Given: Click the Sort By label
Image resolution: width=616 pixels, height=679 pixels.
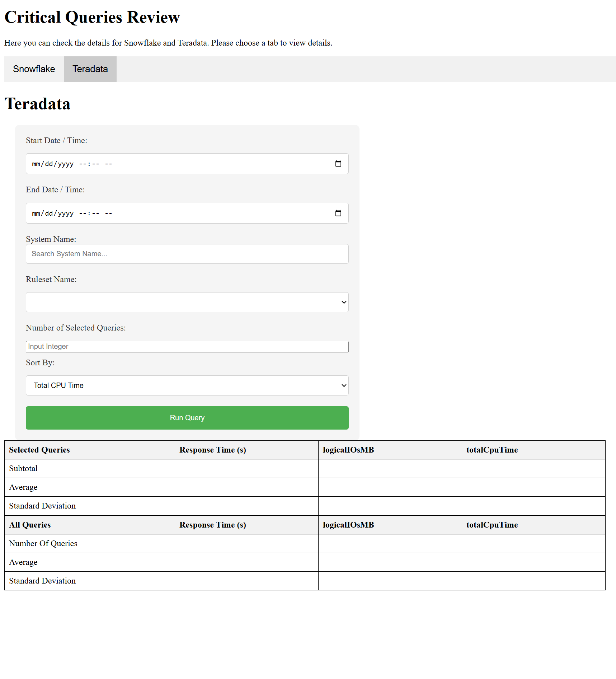Looking at the screenshot, I should [x=40, y=362].
